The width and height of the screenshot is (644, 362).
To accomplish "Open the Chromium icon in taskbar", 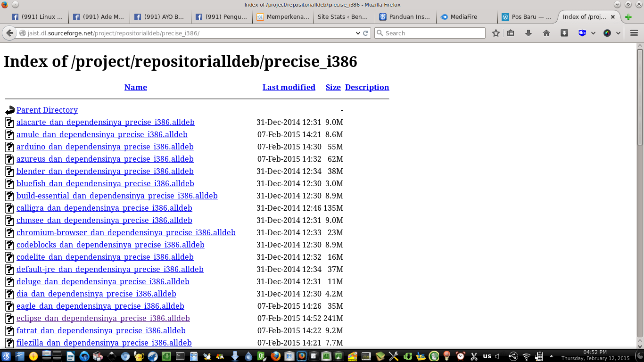I will point(125,356).
